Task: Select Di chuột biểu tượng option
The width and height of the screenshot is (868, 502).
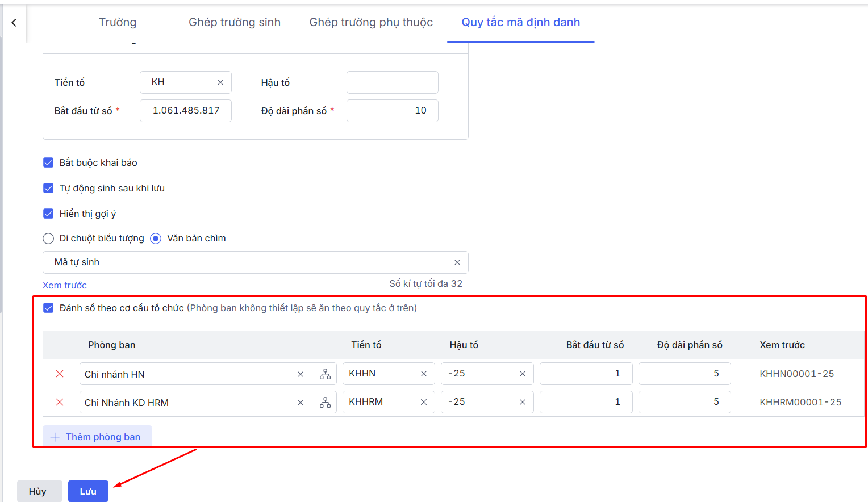Action: (x=49, y=239)
